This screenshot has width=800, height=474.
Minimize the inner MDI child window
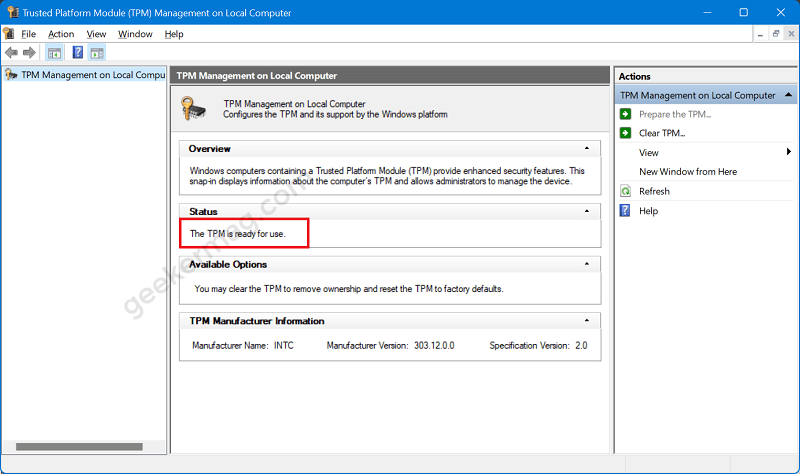[x=760, y=34]
